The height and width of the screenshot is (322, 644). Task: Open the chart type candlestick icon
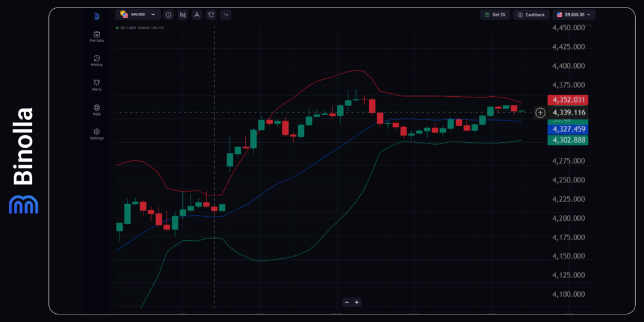(x=183, y=15)
